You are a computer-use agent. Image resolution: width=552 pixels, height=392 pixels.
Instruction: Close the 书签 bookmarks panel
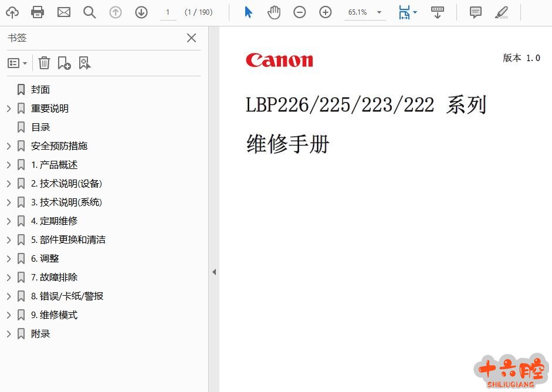point(191,38)
